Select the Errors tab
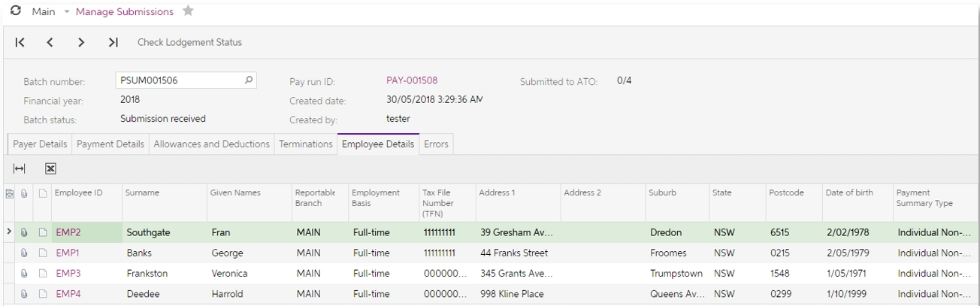 pyautogui.click(x=436, y=144)
